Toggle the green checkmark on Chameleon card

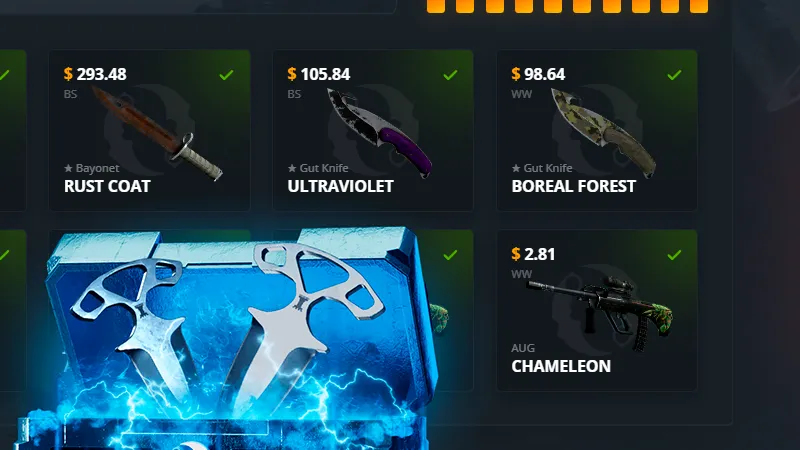click(674, 255)
